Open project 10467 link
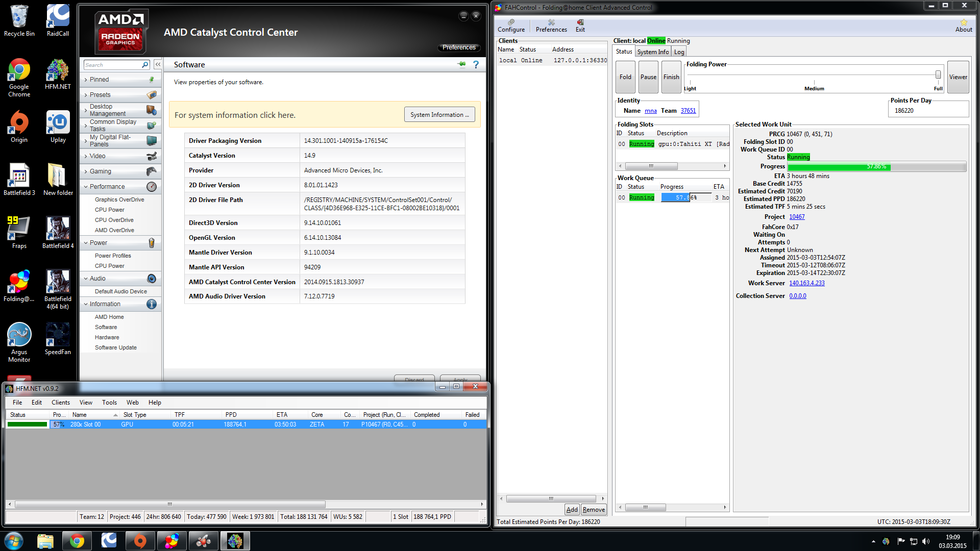The width and height of the screenshot is (980, 551). point(797,217)
